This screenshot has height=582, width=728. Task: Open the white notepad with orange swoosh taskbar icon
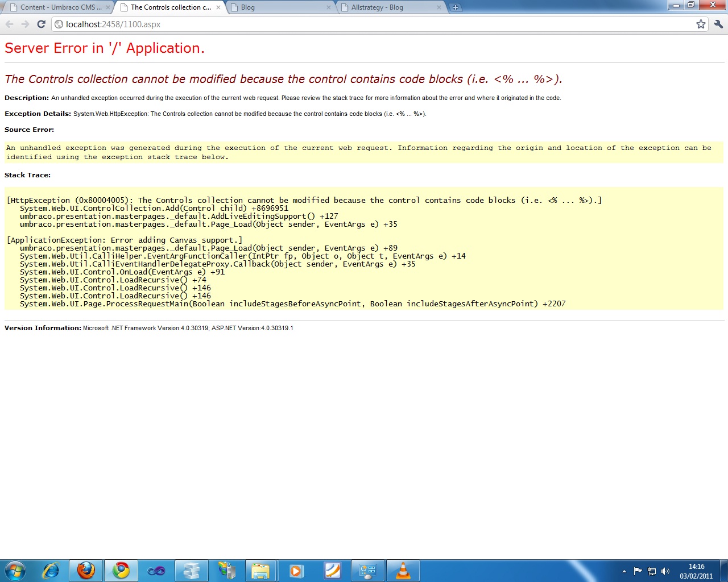click(332, 571)
